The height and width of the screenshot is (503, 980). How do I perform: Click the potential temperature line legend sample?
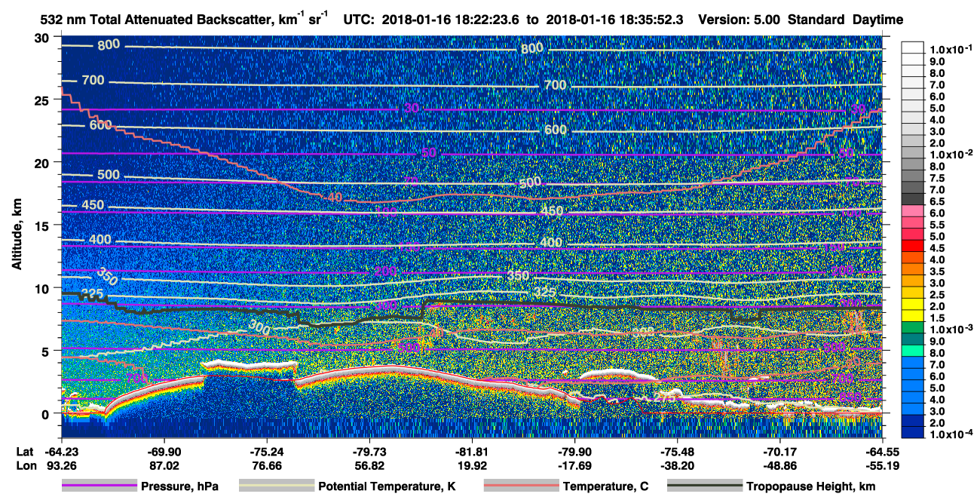[276, 486]
